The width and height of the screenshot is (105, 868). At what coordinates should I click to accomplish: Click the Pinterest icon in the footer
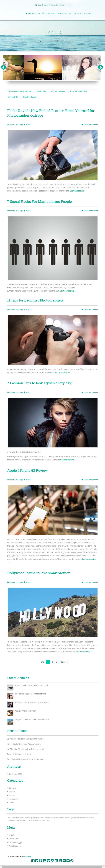(x=49, y=861)
